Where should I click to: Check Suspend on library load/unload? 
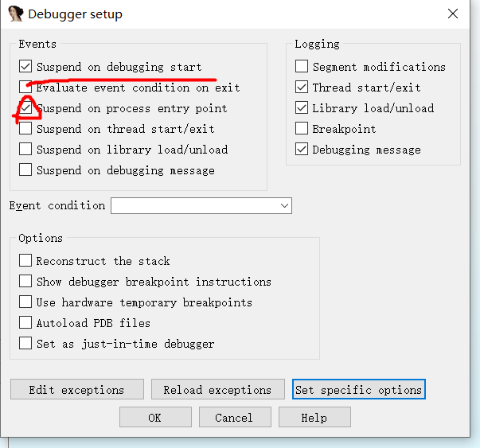[x=25, y=149]
